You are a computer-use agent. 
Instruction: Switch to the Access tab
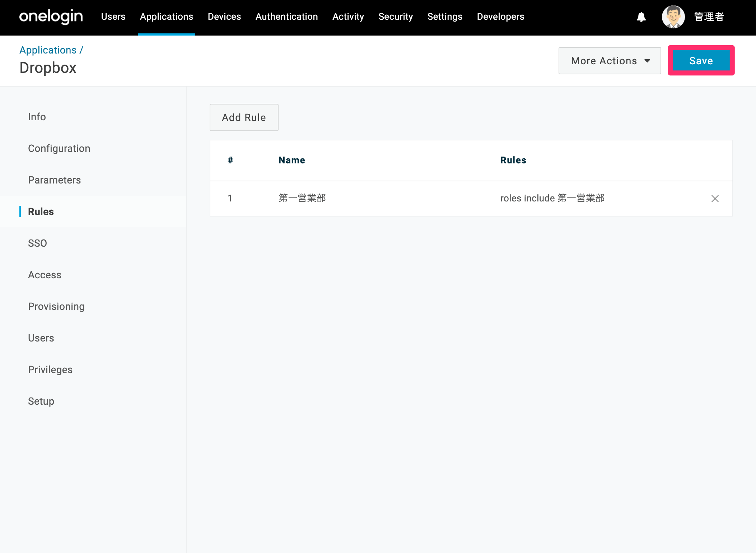45,275
